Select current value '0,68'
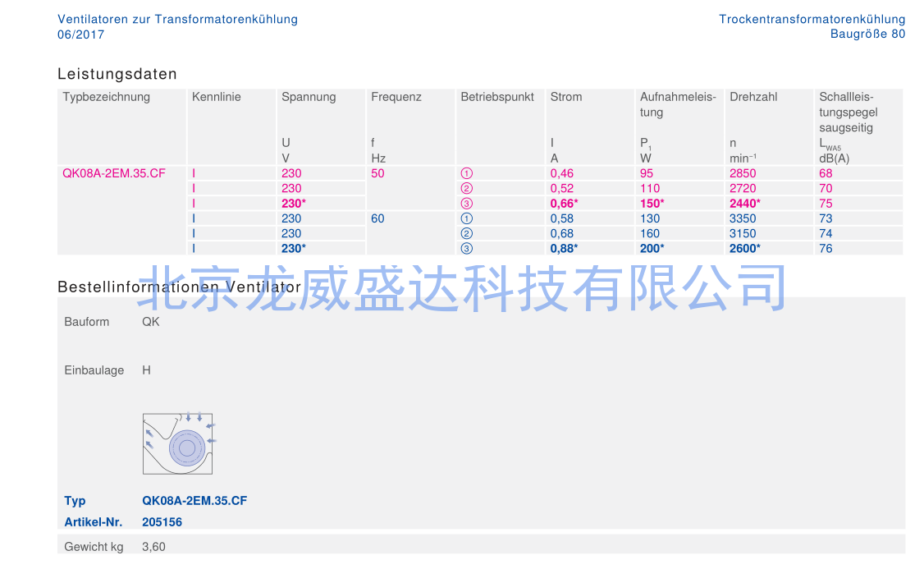Screen dimensions: 924x583 (561, 233)
